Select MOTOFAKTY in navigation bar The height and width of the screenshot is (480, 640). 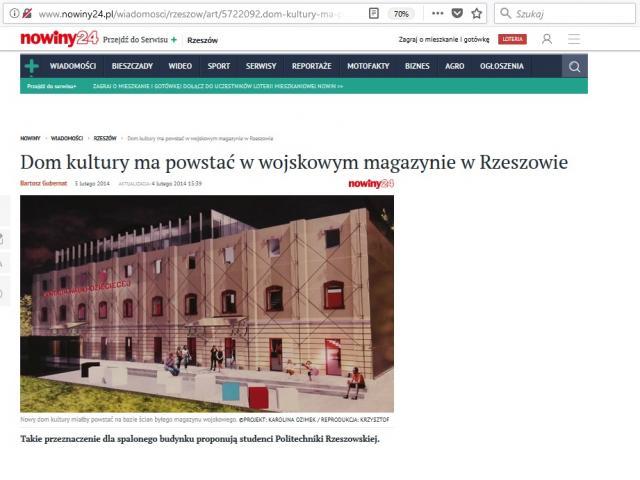(367, 67)
